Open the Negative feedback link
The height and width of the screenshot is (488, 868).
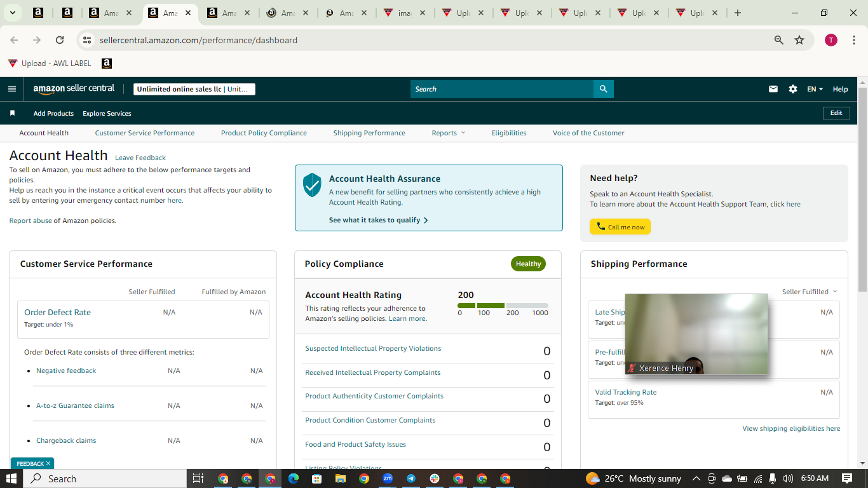(66, 370)
